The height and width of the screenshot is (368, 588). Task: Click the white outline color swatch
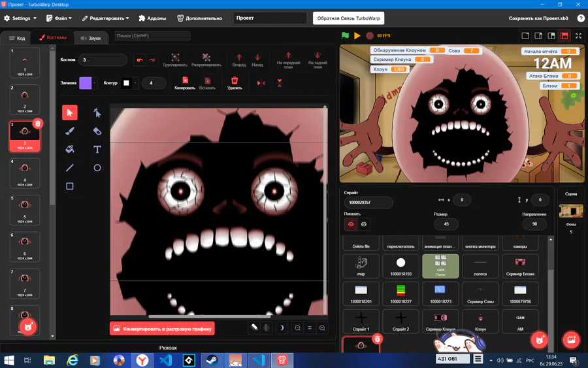point(126,83)
